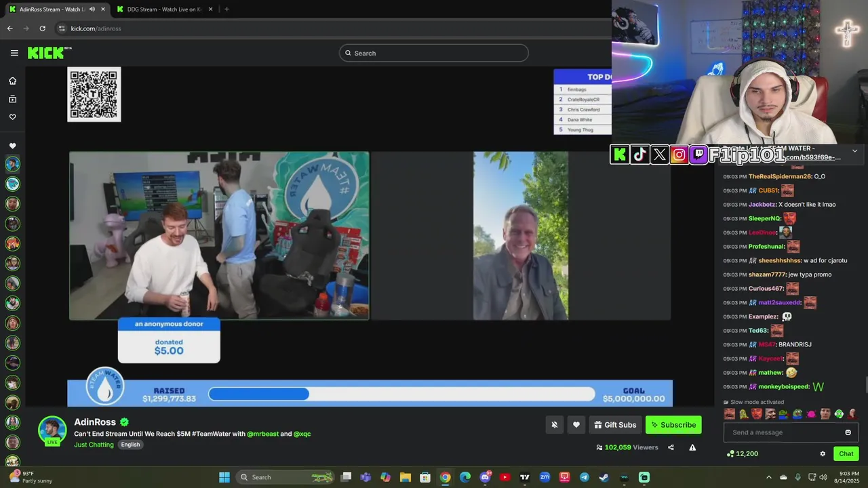868x488 pixels.
Task: Click the AdinRoss channel name
Action: point(95,422)
